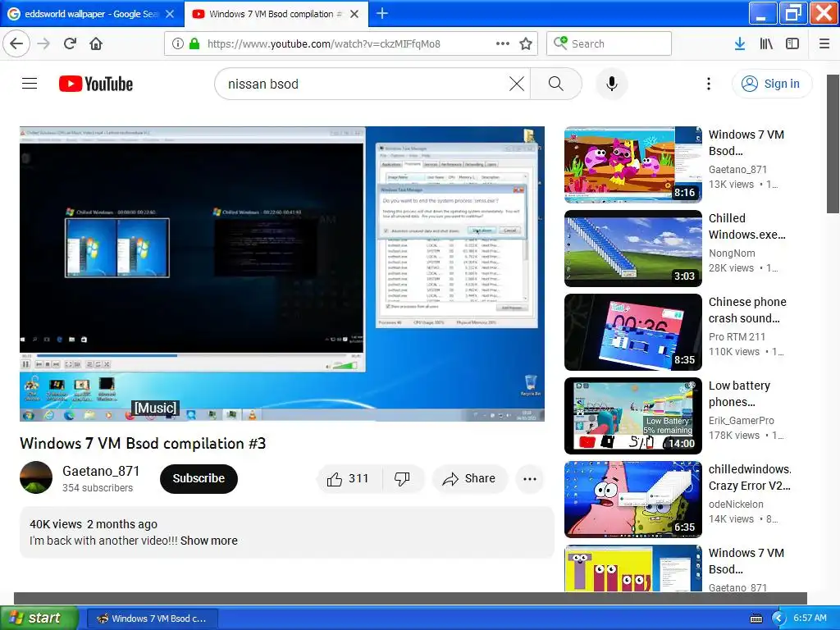Click the video player area
The height and width of the screenshot is (630, 840).
point(282,274)
